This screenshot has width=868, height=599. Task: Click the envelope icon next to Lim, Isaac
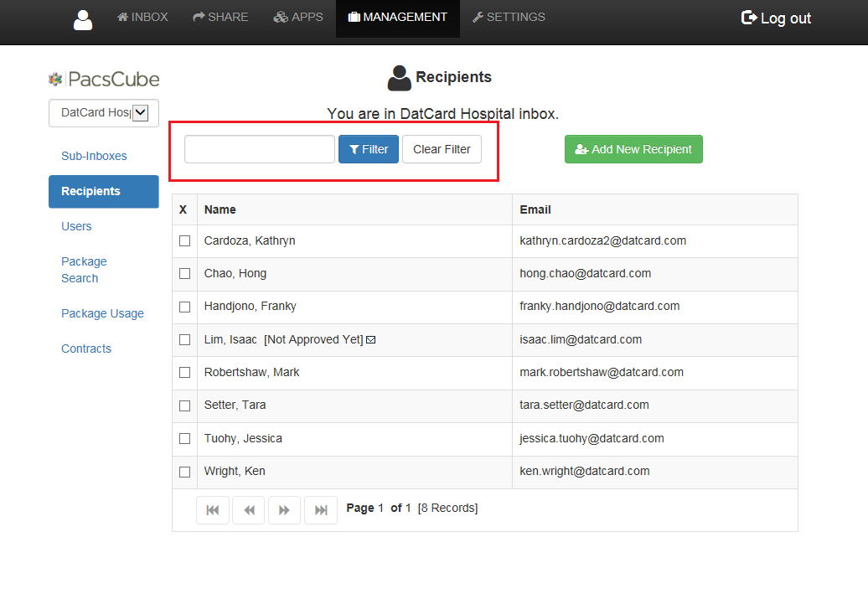pyautogui.click(x=371, y=340)
